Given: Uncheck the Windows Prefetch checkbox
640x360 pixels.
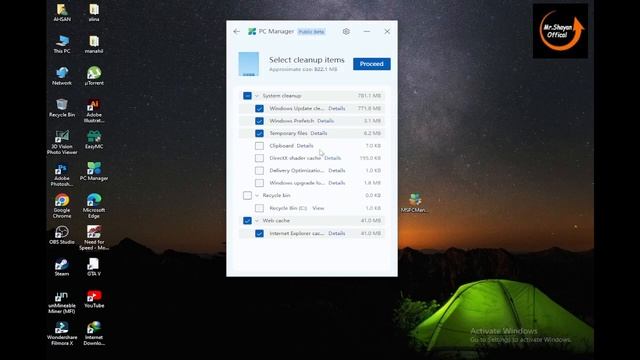Looking at the screenshot, I should 259,121.
